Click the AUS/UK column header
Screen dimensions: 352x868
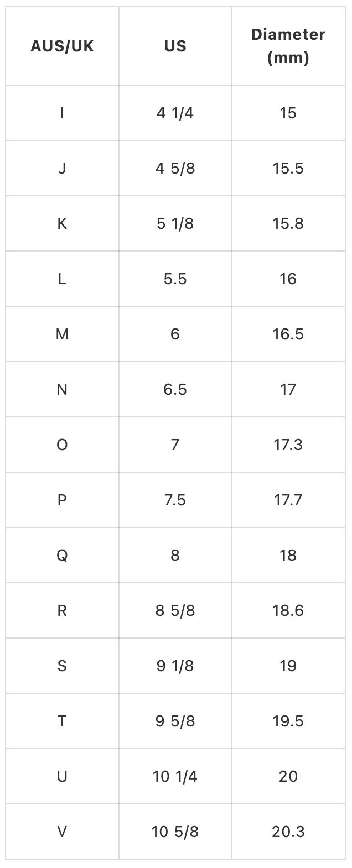pyautogui.click(x=62, y=46)
